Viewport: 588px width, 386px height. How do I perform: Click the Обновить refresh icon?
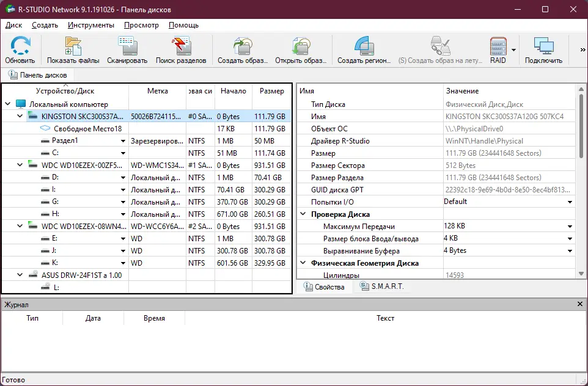point(20,46)
